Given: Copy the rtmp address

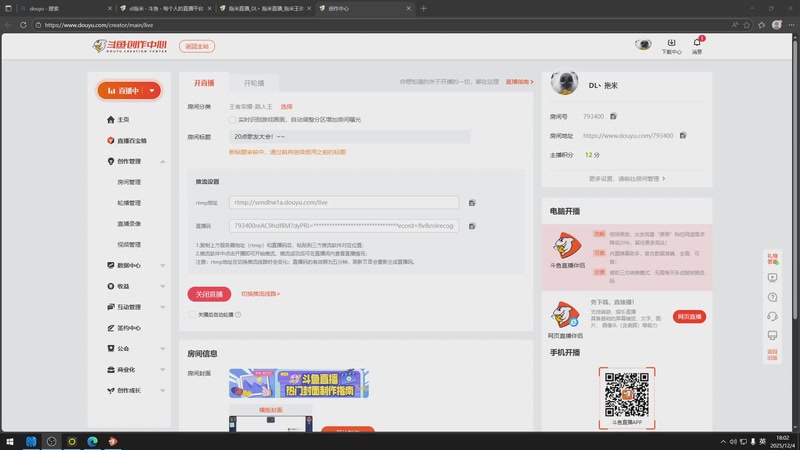Looking at the screenshot, I should (472, 203).
